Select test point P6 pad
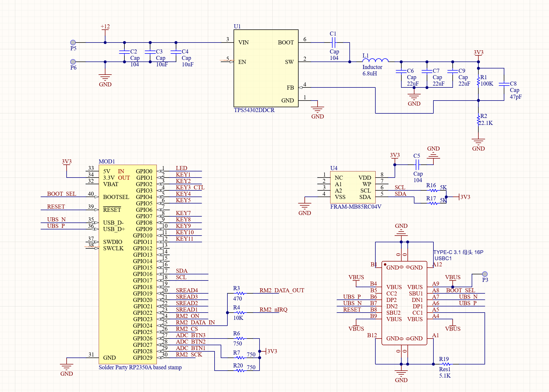549x392 pixels. pyautogui.click(x=73, y=62)
